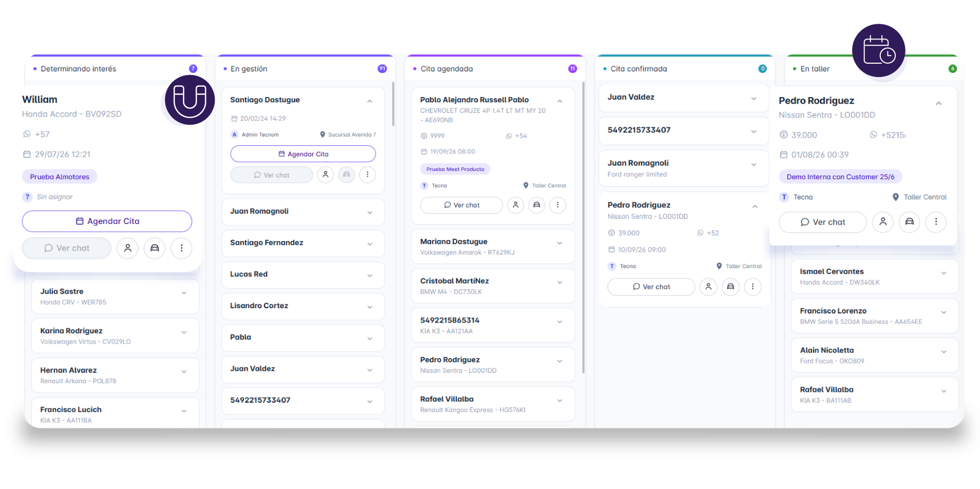The height and width of the screenshot is (489, 980).
Task: Expand Lucas Red's card
Action: [x=369, y=276]
